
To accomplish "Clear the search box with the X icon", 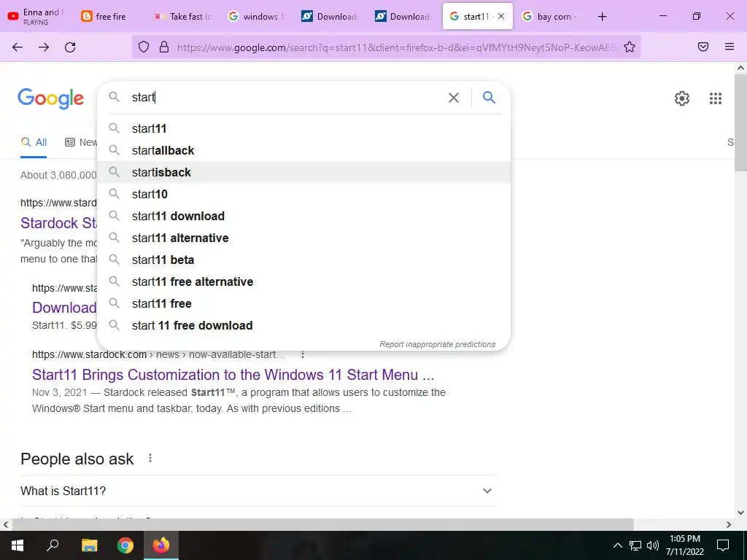I will (454, 98).
